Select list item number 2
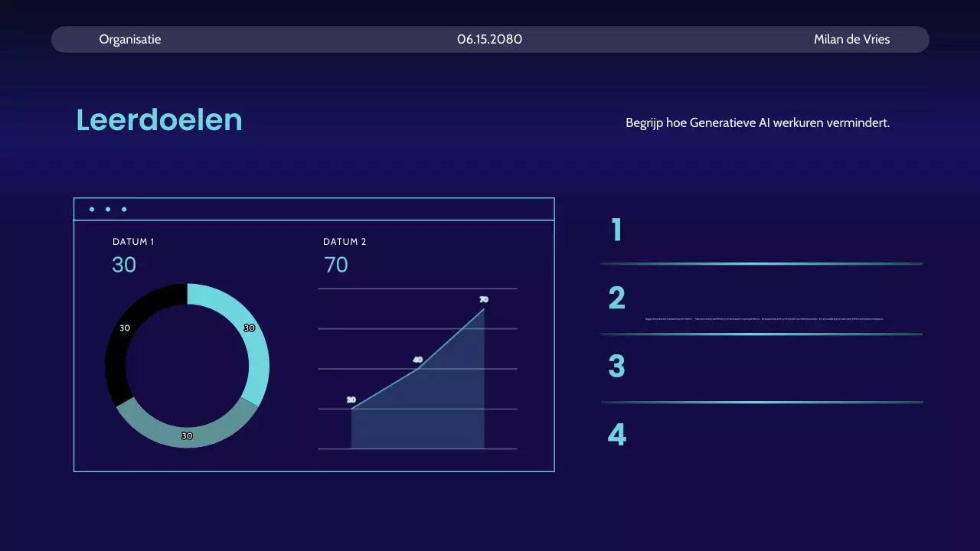This screenshot has width=980, height=551. pos(616,298)
